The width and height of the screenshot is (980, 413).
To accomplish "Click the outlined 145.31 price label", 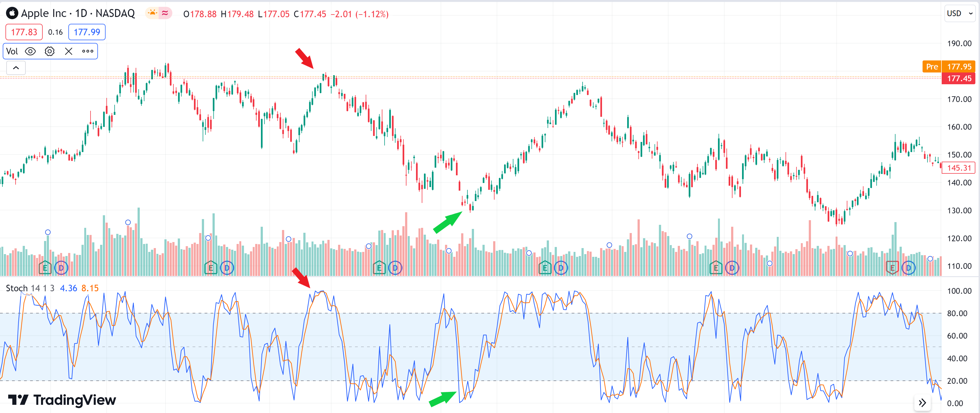I will [959, 168].
